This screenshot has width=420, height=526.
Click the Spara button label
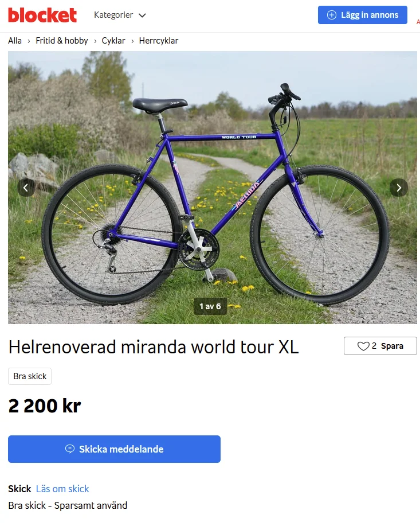(x=392, y=346)
